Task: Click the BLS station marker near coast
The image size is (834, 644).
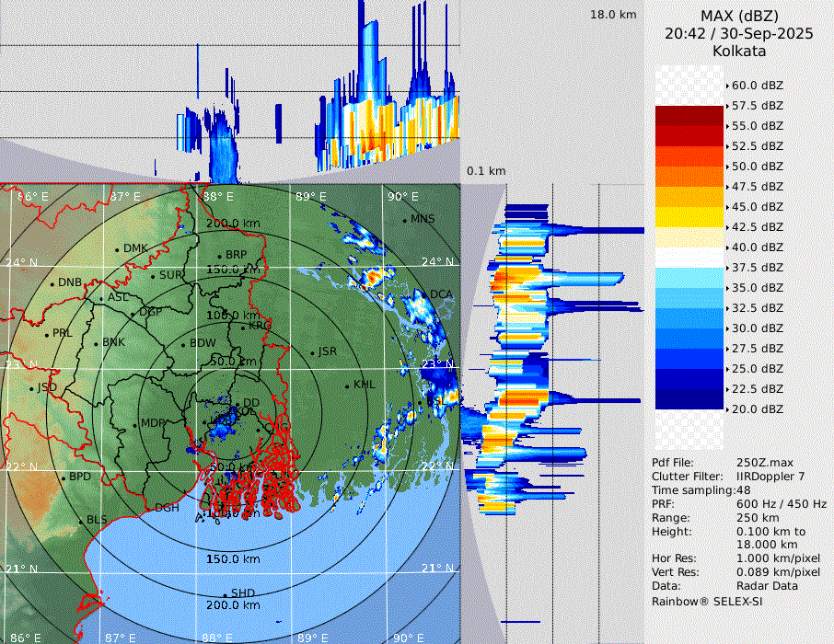Action: pos(81,522)
